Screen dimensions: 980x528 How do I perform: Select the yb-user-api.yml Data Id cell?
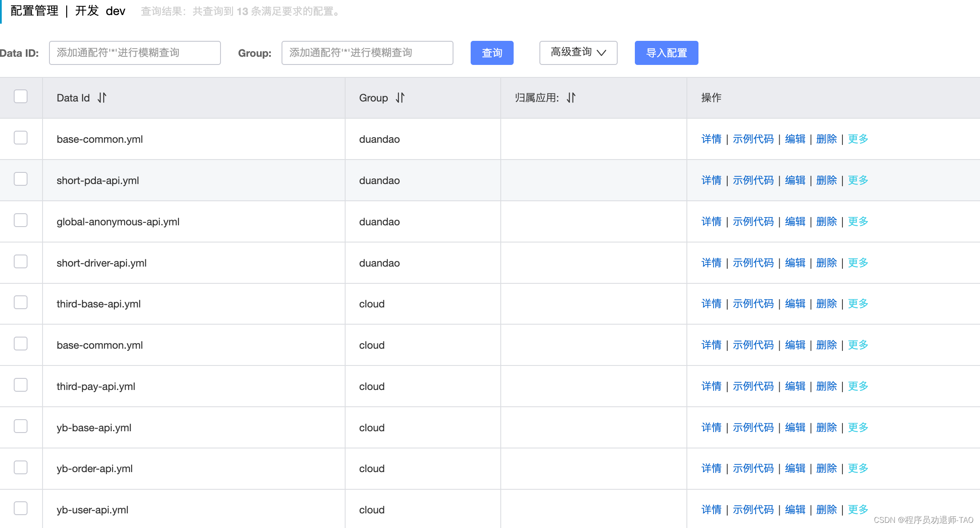coord(194,510)
